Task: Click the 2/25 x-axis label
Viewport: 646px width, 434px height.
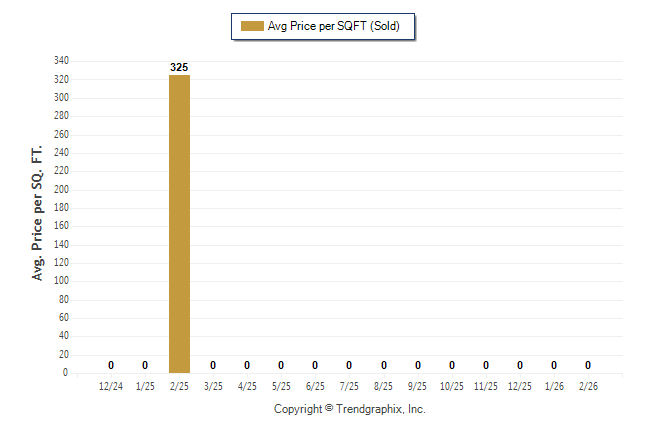Action: pyautogui.click(x=179, y=387)
